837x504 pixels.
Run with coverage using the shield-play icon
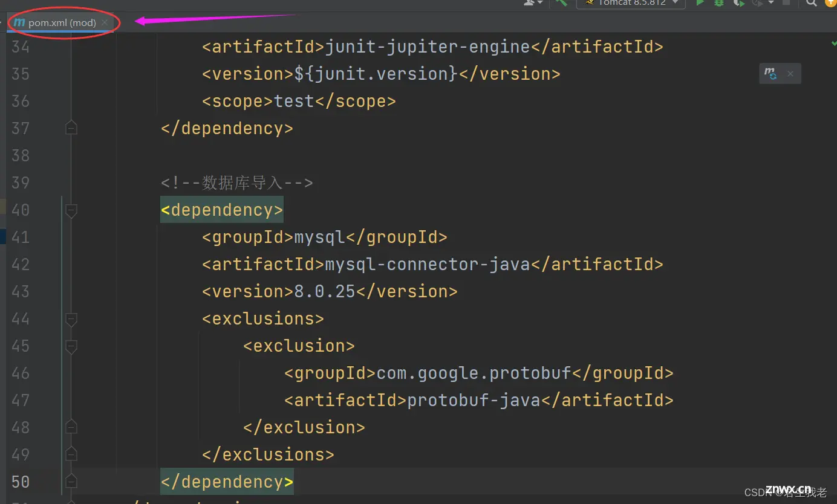coord(738,3)
